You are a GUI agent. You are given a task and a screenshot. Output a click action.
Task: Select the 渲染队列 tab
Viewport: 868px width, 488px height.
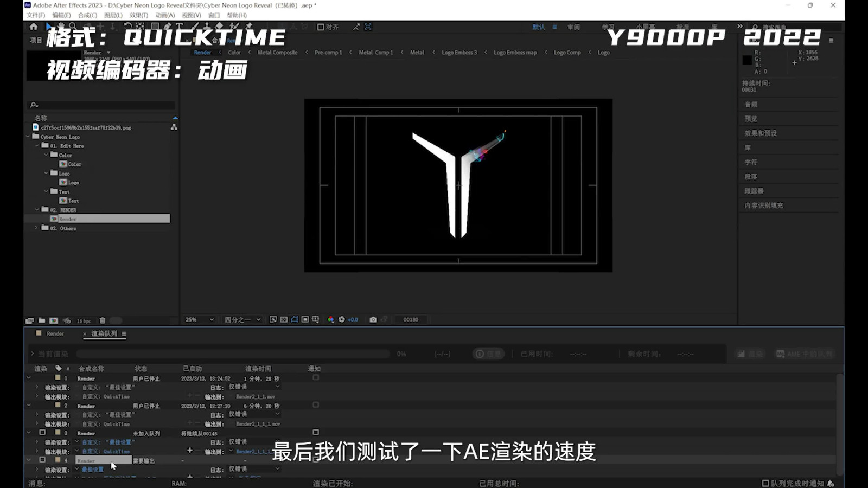point(104,334)
